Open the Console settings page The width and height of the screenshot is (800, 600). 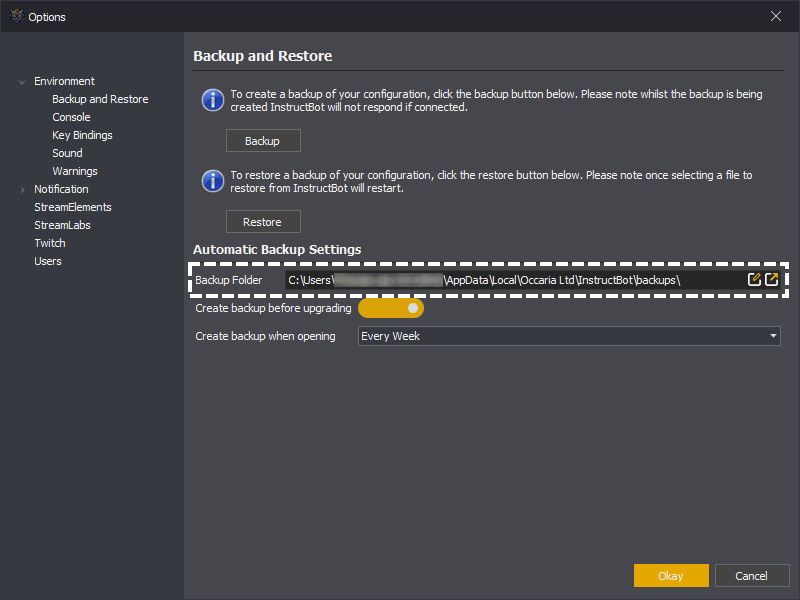coord(71,117)
